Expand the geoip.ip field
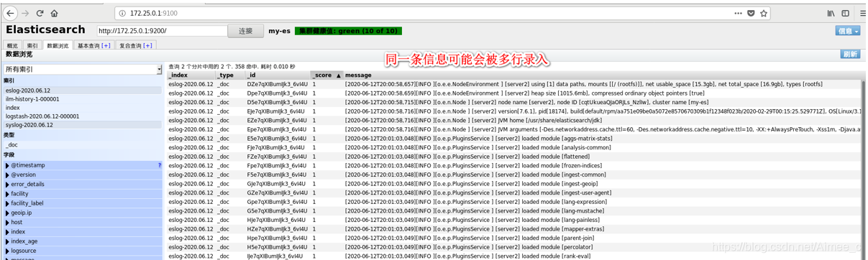The image size is (868, 260). 8,213
